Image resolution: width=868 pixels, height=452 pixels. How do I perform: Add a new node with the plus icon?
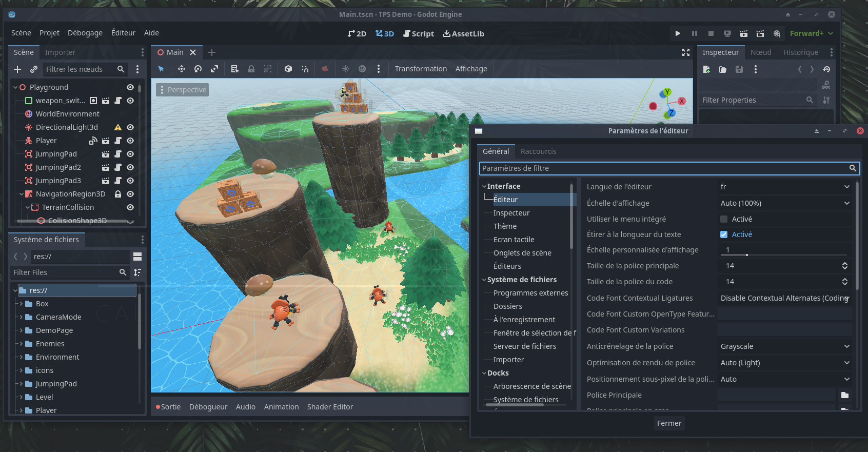click(x=17, y=69)
